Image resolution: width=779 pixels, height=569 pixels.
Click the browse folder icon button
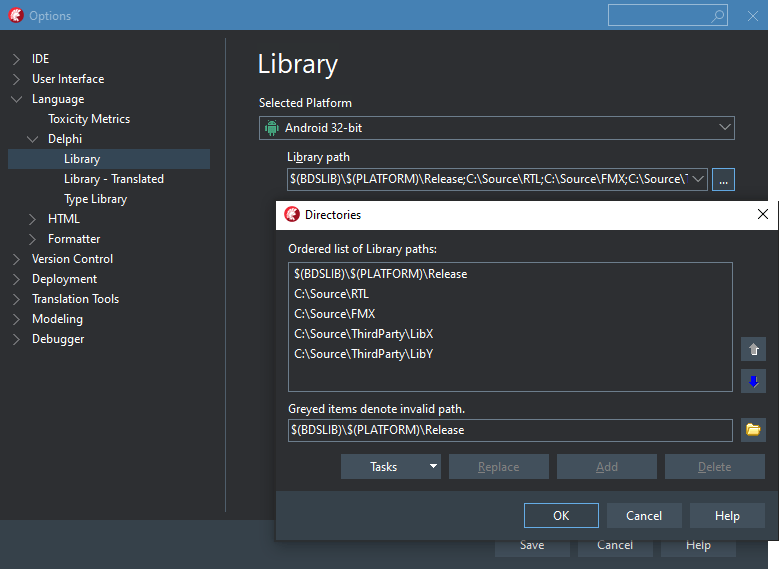(754, 430)
